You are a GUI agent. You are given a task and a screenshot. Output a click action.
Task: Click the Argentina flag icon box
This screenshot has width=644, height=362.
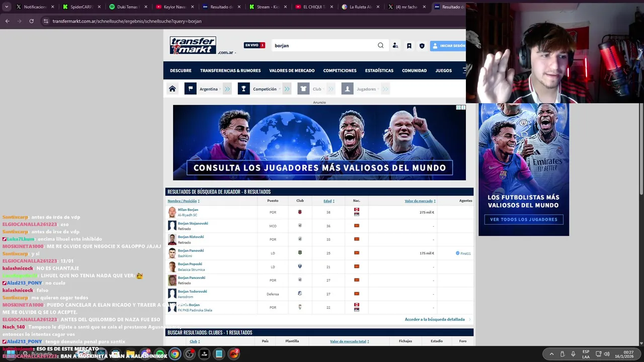point(190,89)
